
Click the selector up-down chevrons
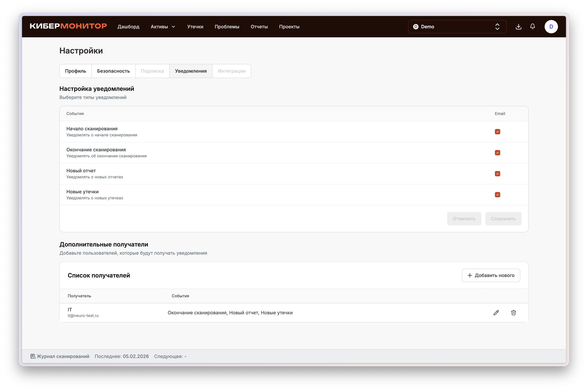pyautogui.click(x=497, y=27)
